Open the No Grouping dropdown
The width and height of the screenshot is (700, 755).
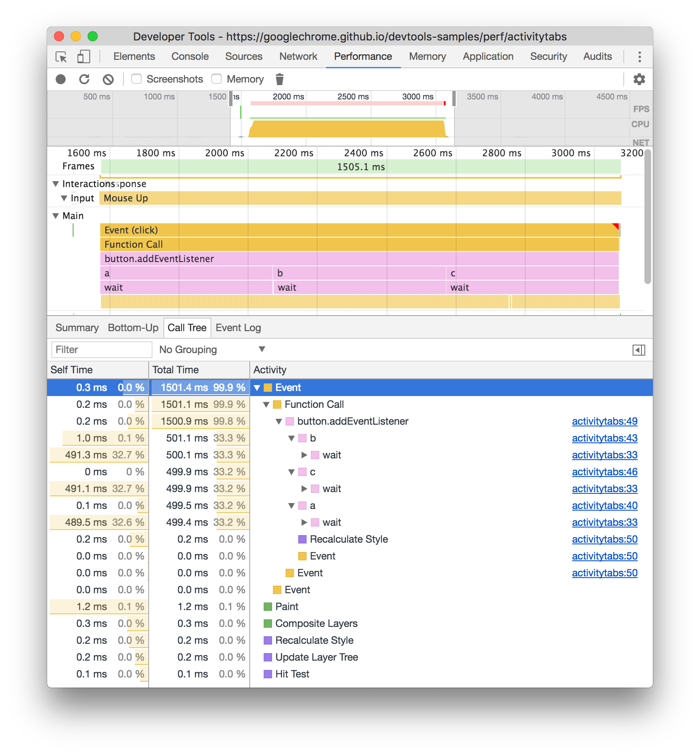(211, 349)
